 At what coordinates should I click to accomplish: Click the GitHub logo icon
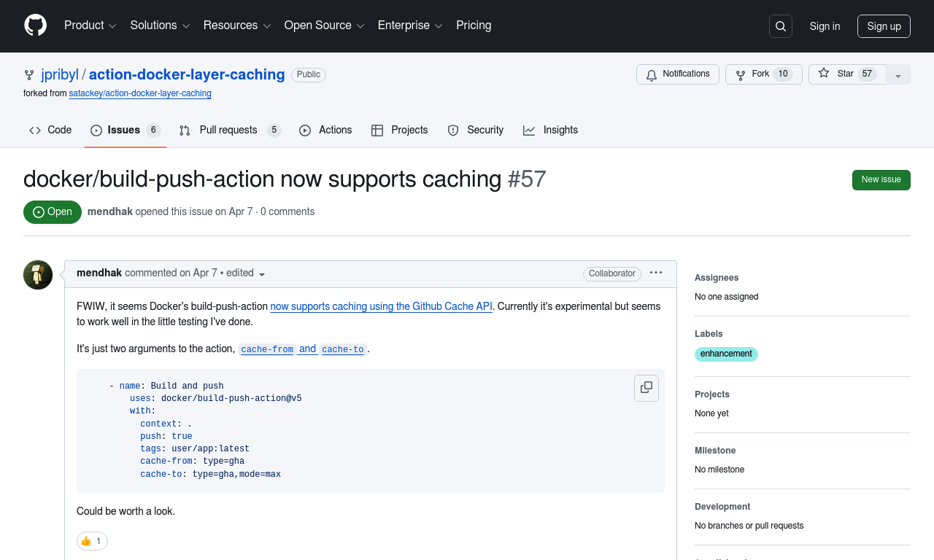pos(35,26)
